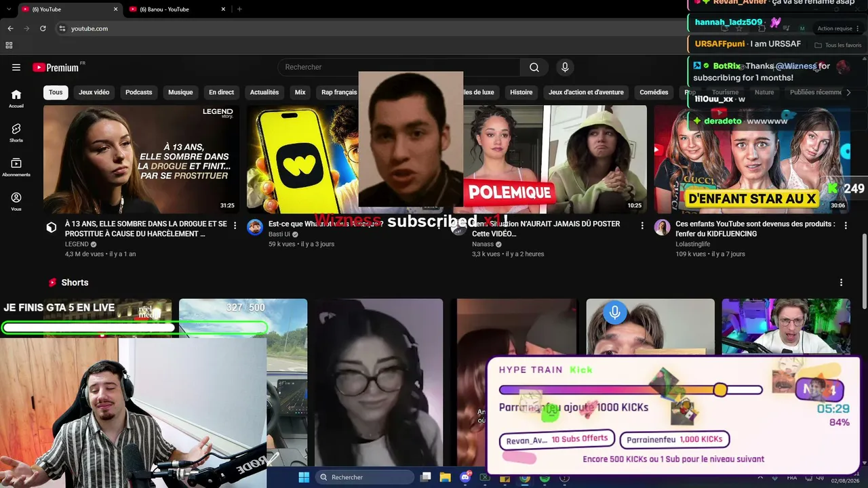
Task: Click the '4,3 M de vues · il y a 1 an' text
Action: [100, 254]
